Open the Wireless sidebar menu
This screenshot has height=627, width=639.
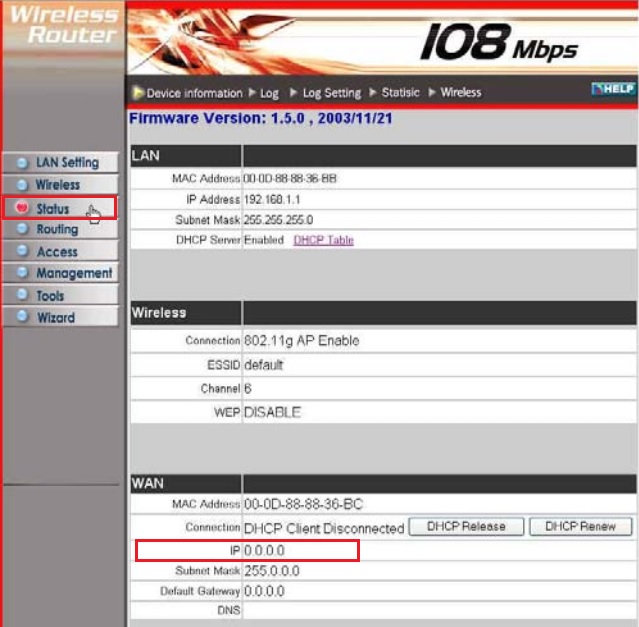coord(60,185)
